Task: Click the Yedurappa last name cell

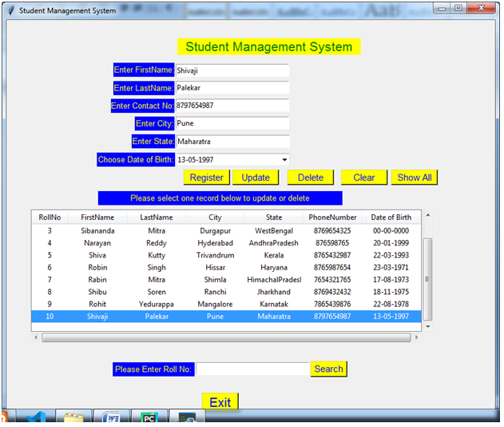Action: tap(157, 304)
